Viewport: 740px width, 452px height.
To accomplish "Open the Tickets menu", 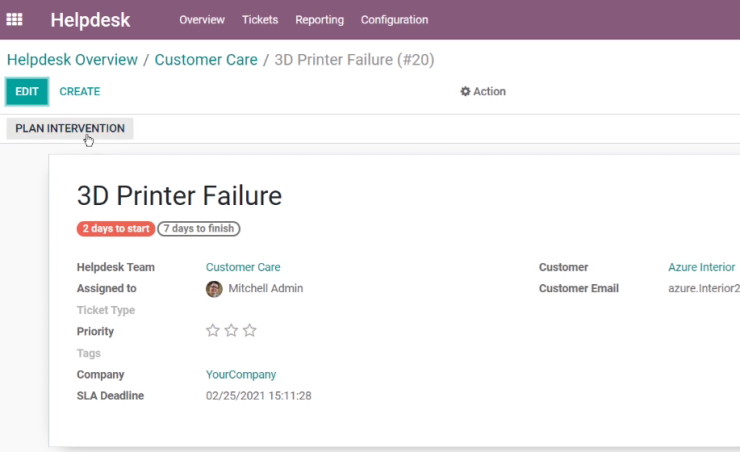I will point(260,20).
